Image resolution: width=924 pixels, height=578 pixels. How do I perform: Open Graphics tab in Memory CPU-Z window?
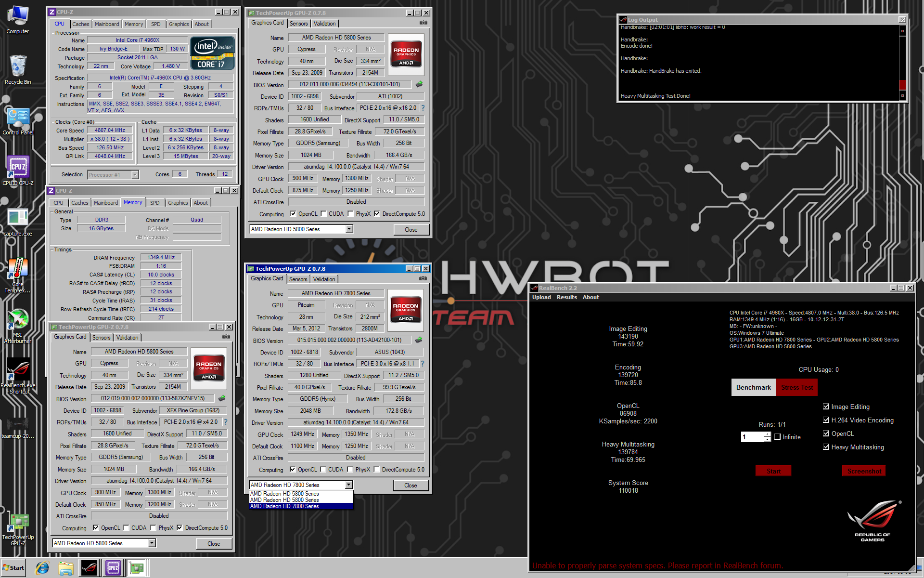click(x=178, y=203)
